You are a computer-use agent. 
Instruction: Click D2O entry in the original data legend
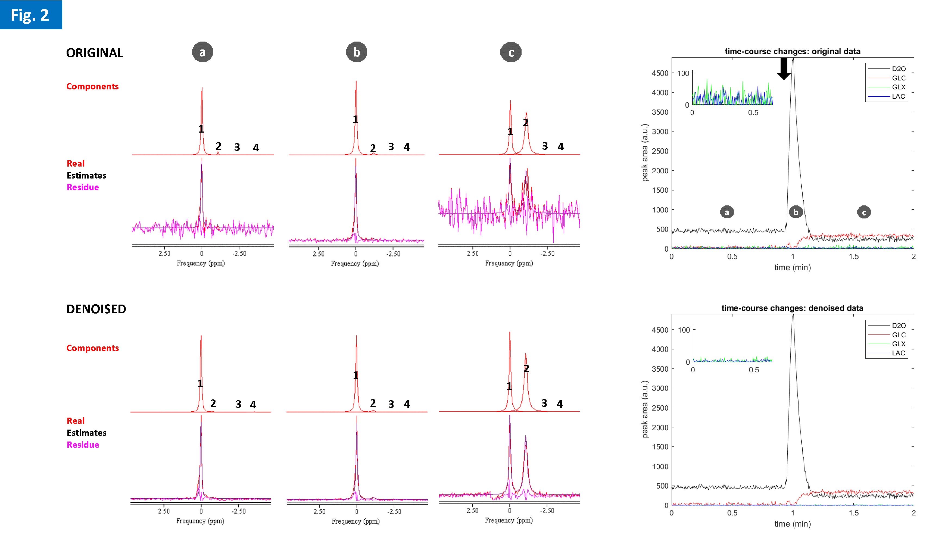pos(898,69)
